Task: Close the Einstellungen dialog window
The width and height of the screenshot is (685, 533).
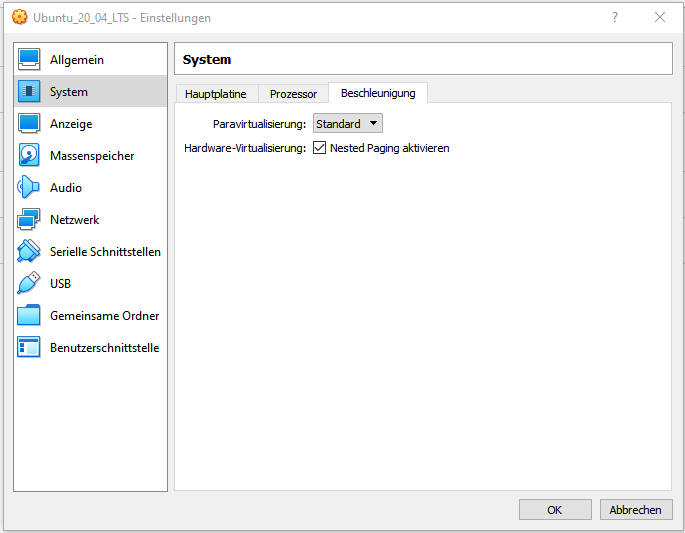Action: point(660,17)
